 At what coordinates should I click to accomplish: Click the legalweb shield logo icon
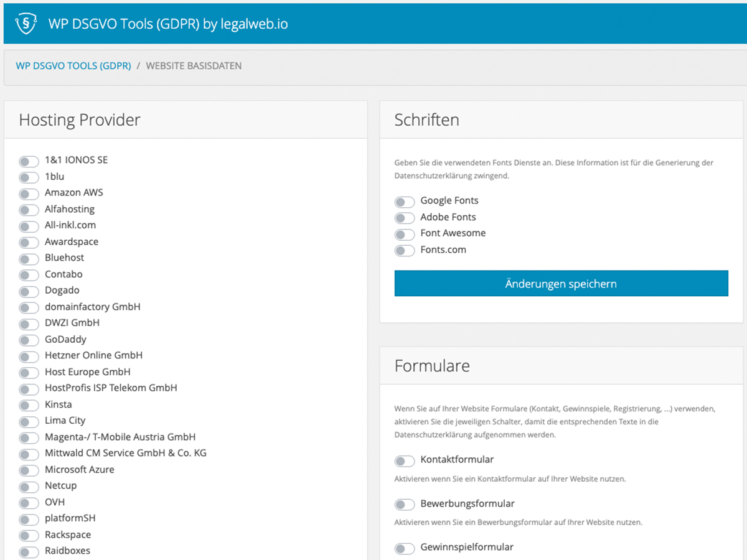[26, 24]
